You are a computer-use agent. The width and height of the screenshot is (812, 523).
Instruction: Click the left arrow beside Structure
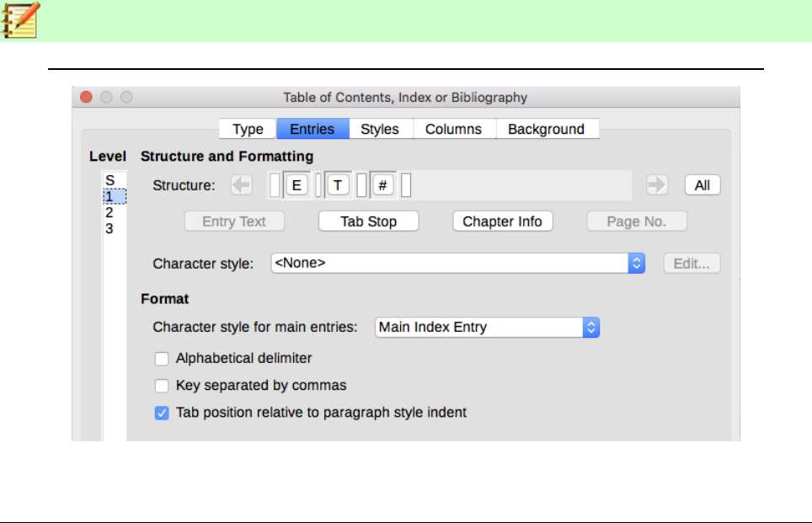242,186
